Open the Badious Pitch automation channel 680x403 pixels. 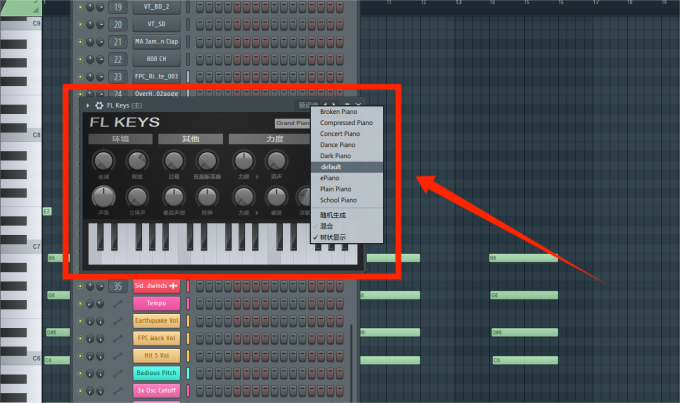pos(156,373)
